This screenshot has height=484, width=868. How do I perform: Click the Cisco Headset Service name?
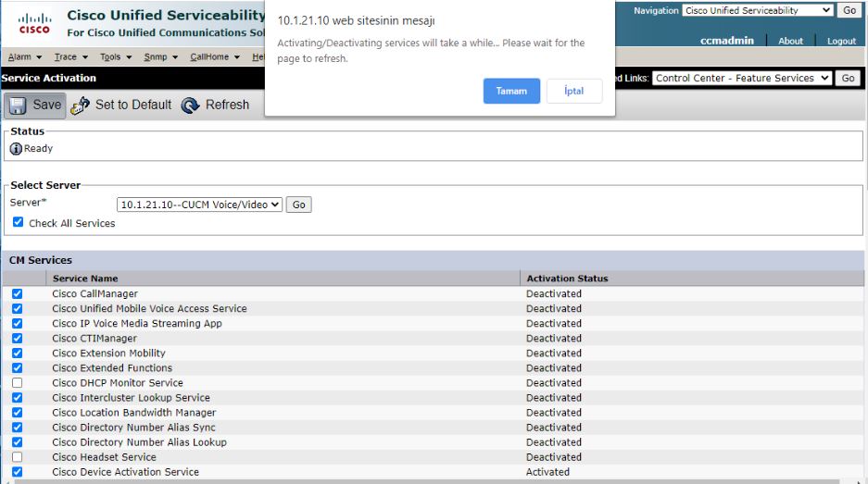tap(104, 457)
